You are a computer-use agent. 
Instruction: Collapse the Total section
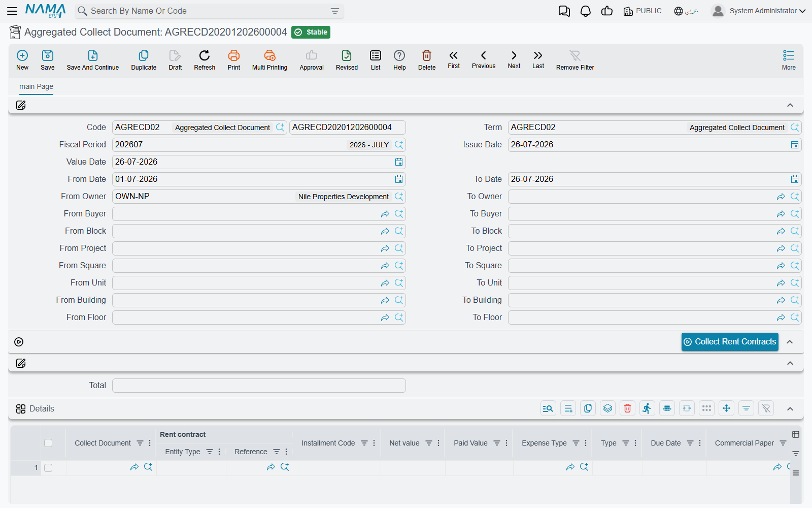coord(790,363)
